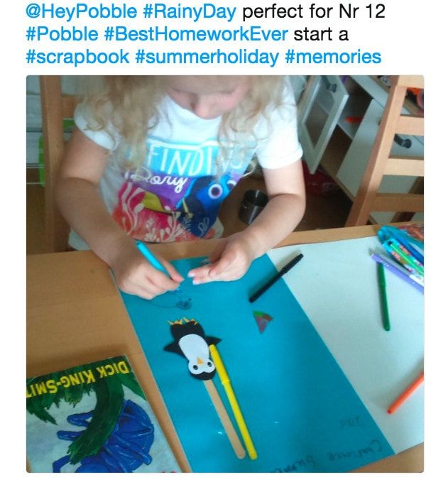
Task: Click the small triangle sticker on paper
Action: point(262,322)
